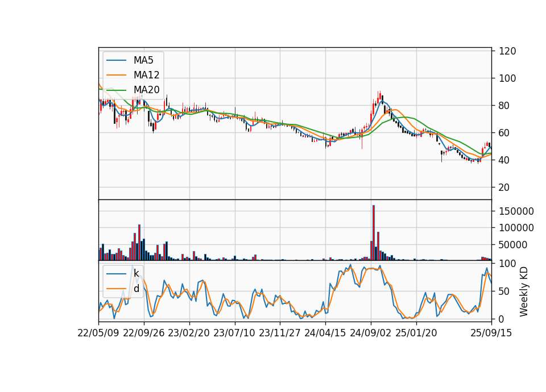
Task: Click the 24/09/02 date tick label
Action: coord(370,333)
